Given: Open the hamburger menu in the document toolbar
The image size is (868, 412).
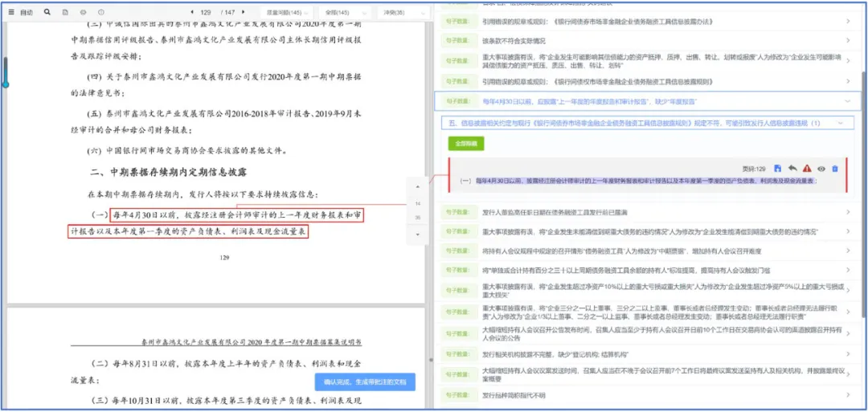Looking at the screenshot, I should click(11, 12).
